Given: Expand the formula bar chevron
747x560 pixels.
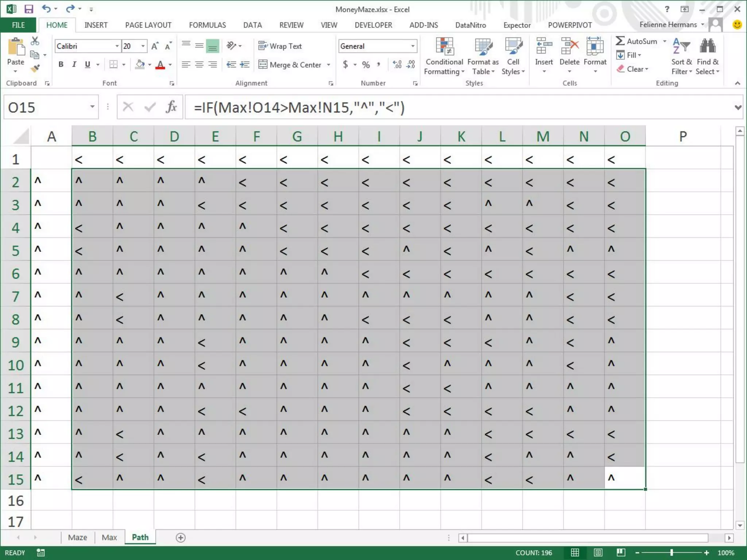Looking at the screenshot, I should 738,107.
